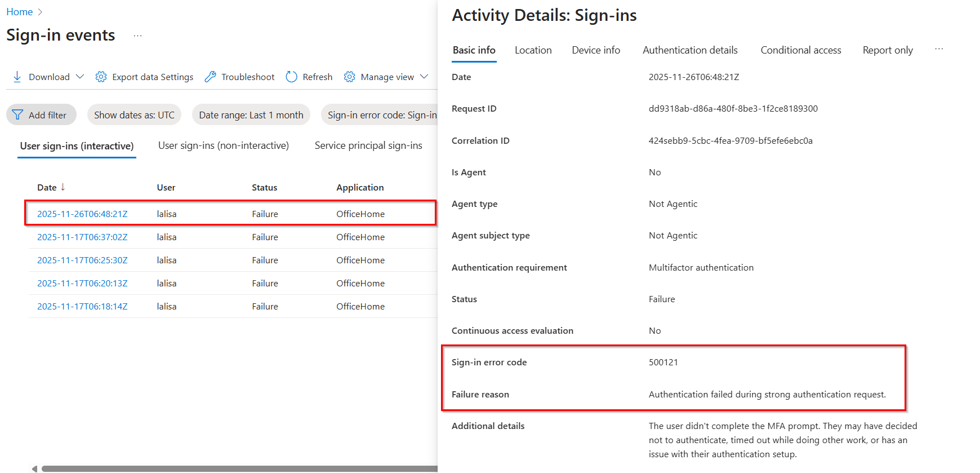Open the 2025-11-26T06:48:21Z sign-in record
The height and width of the screenshot is (473, 980).
82,214
